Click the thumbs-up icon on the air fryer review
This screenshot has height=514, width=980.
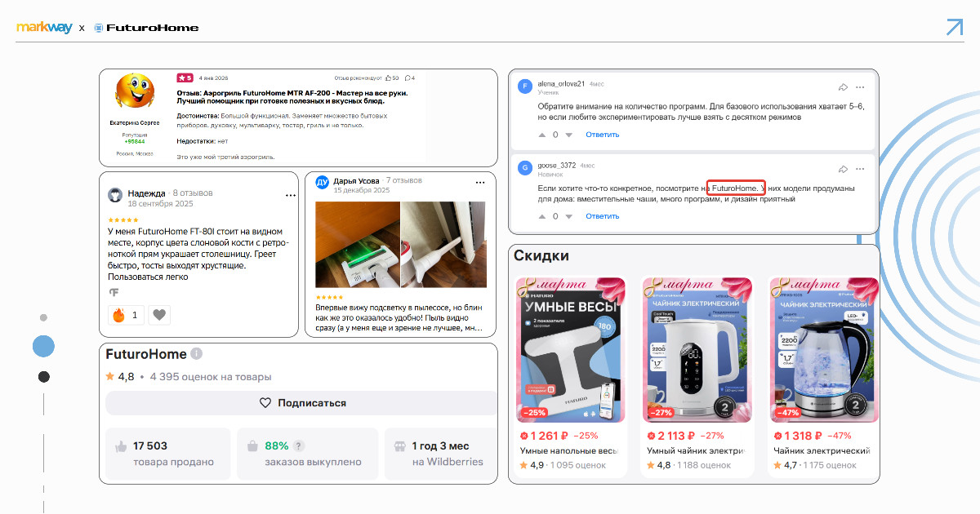coord(388,78)
